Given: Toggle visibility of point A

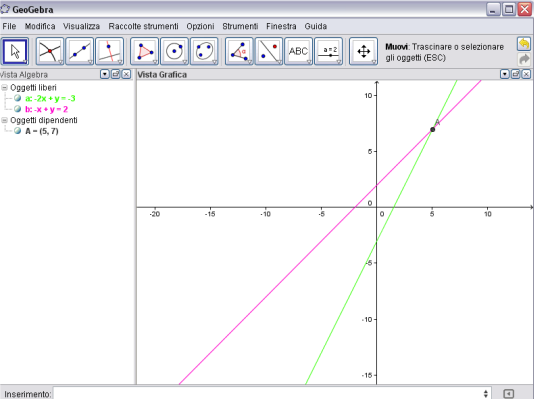Looking at the screenshot, I should (x=17, y=131).
